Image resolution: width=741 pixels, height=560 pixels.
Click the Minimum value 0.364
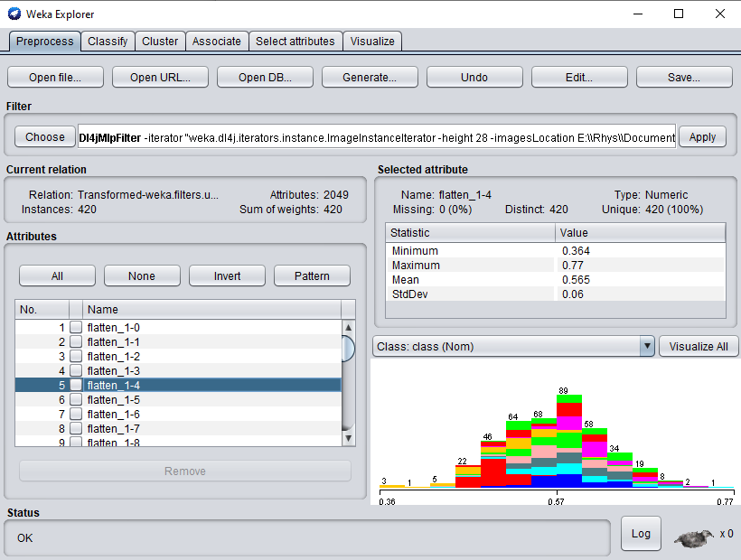click(576, 251)
